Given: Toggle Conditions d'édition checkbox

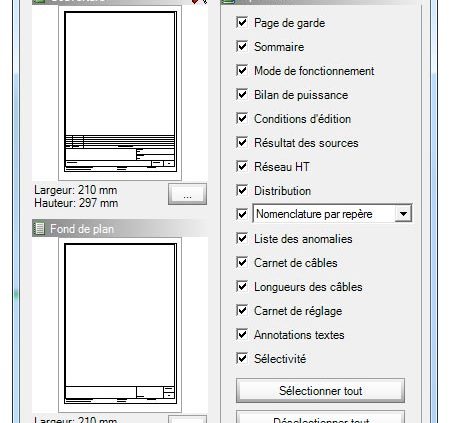Looking at the screenshot, I should coord(242,119).
